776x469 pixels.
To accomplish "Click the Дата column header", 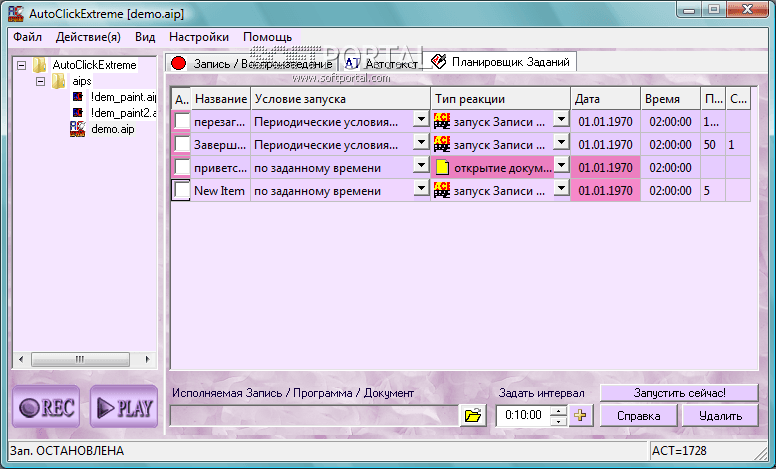I will click(x=606, y=98).
